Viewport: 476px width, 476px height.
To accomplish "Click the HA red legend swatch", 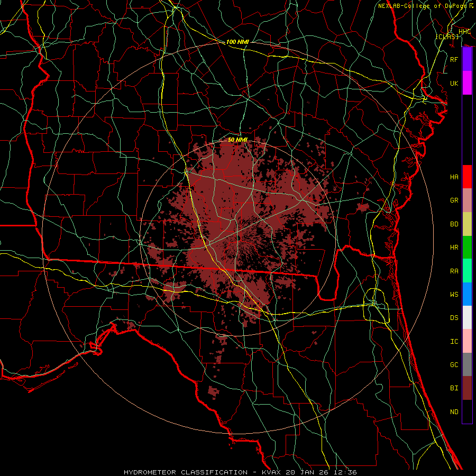I will pyautogui.click(x=467, y=177).
